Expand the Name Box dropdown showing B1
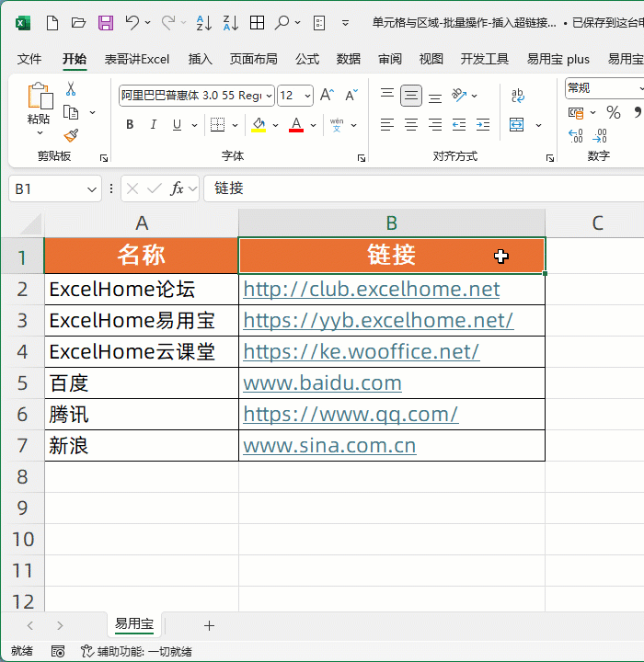The image size is (644, 662). tap(92, 189)
